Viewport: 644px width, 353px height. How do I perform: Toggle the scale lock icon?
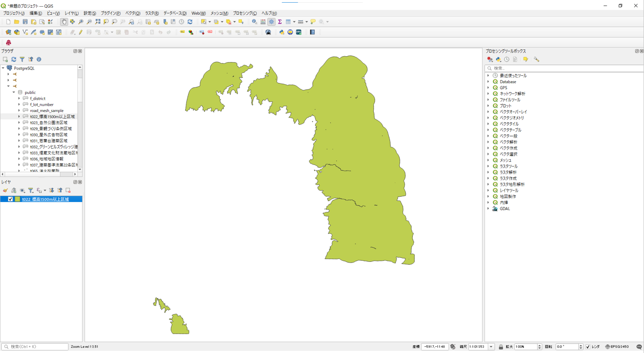501,347
